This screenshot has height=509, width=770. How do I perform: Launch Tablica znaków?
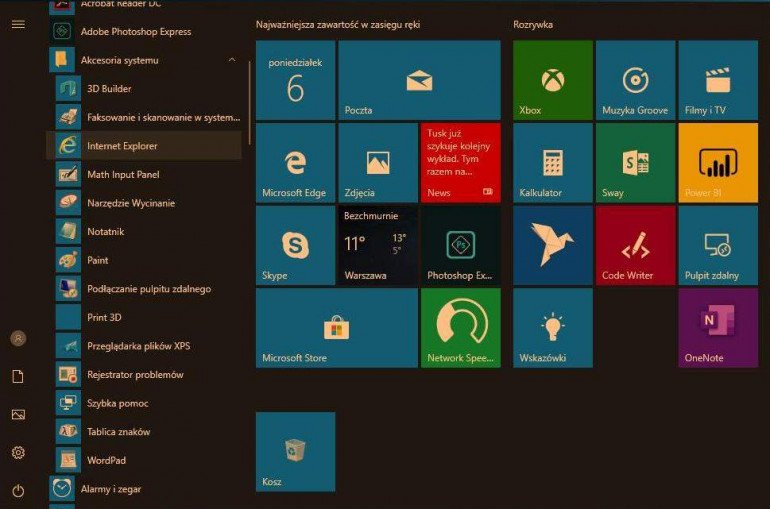pos(145,431)
